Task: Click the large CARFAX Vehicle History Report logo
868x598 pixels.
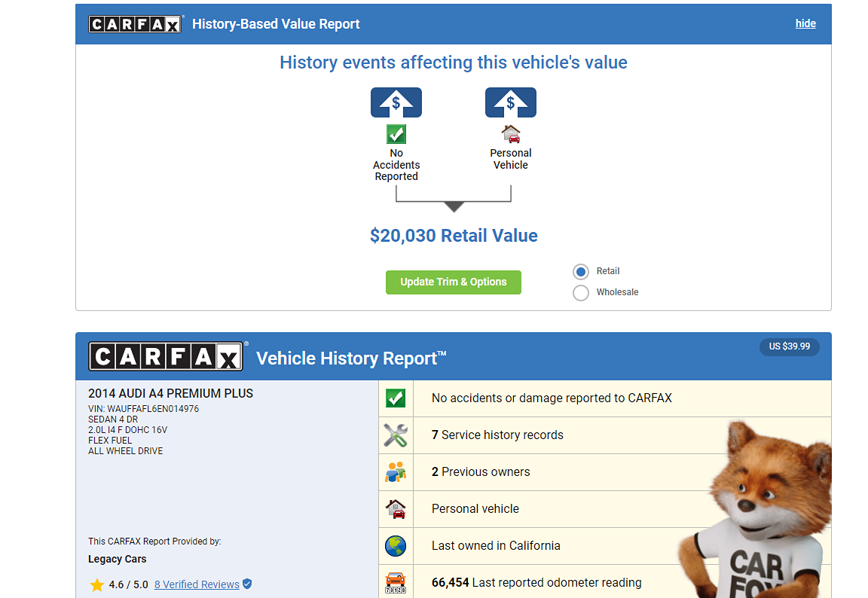Action: click(166, 356)
